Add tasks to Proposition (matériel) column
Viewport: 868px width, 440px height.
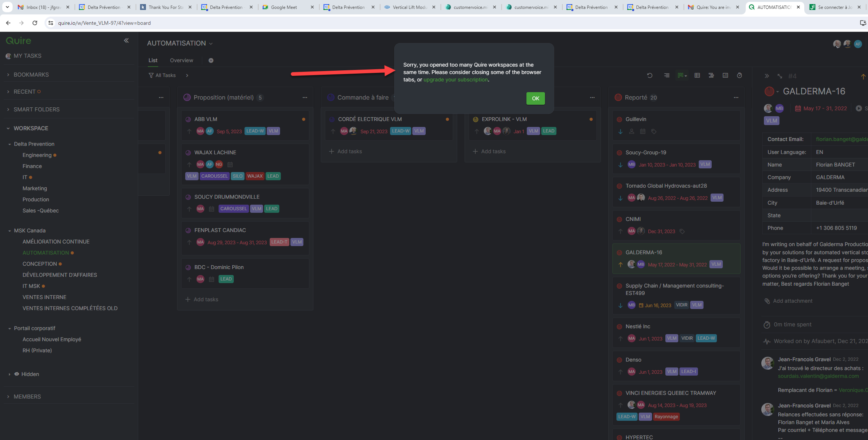pos(202,299)
